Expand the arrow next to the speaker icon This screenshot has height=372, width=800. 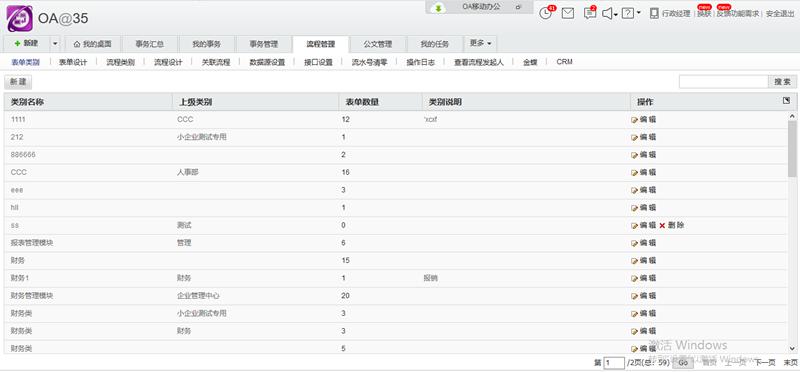coord(616,15)
